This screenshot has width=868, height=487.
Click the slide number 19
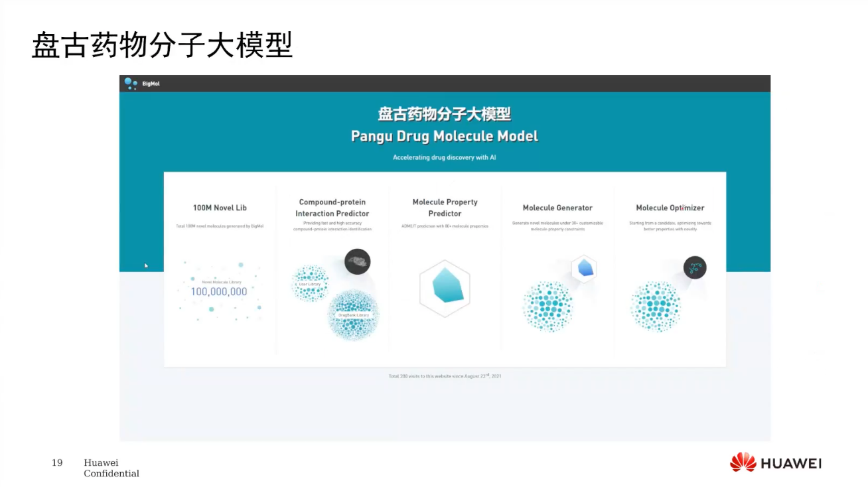click(x=57, y=462)
